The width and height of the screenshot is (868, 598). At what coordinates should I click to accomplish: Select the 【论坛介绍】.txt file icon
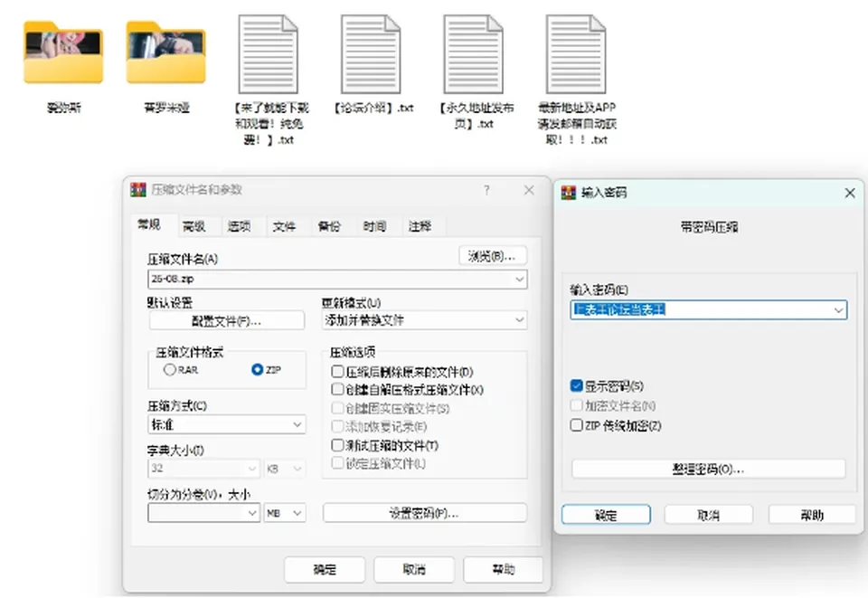click(x=371, y=54)
